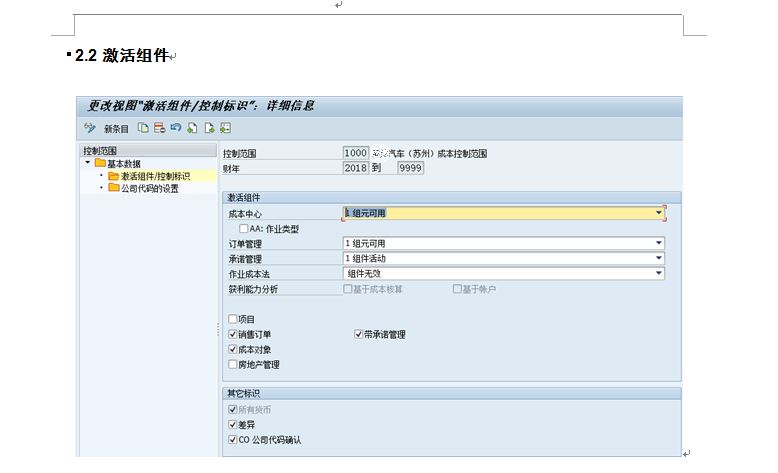Click the previous entry page icon
Screen dimensions: 778x473
pos(192,128)
